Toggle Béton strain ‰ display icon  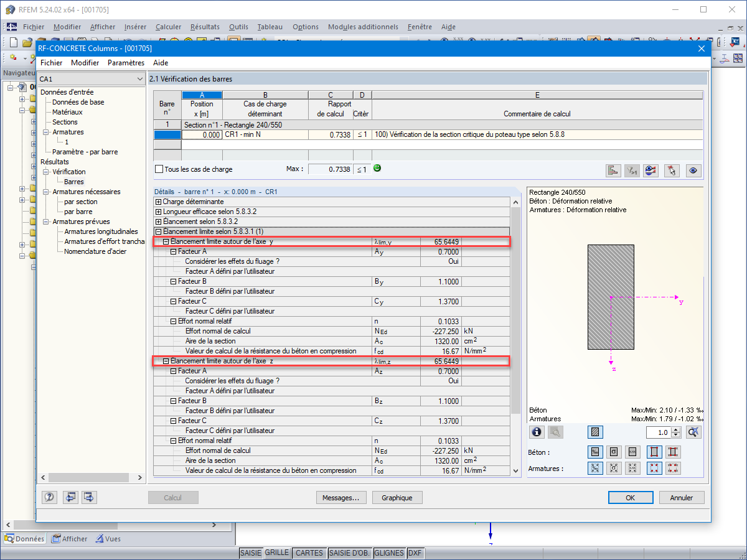(x=595, y=452)
